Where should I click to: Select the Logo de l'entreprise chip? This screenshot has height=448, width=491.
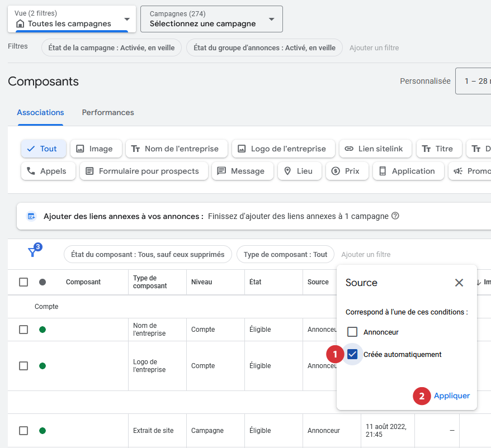284,149
